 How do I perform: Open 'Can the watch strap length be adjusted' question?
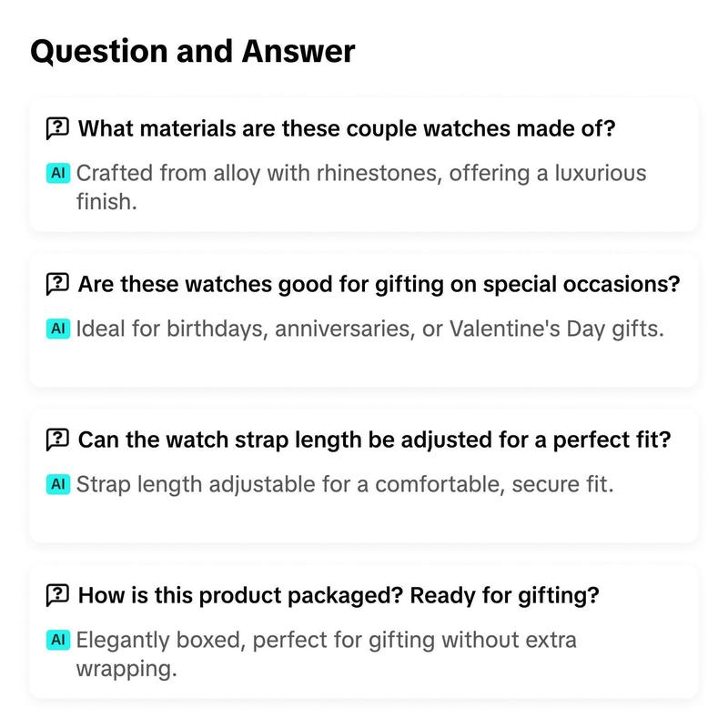point(375,440)
